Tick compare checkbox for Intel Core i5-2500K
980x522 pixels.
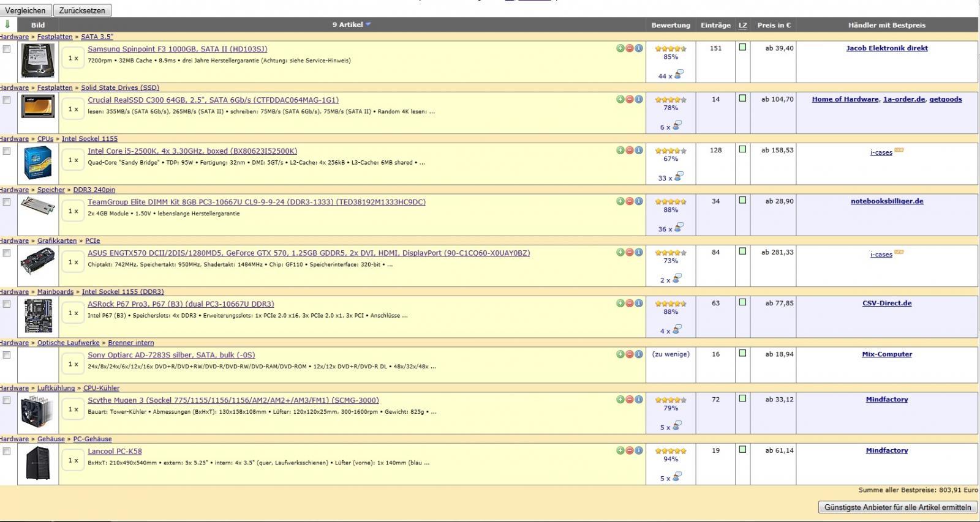point(7,151)
